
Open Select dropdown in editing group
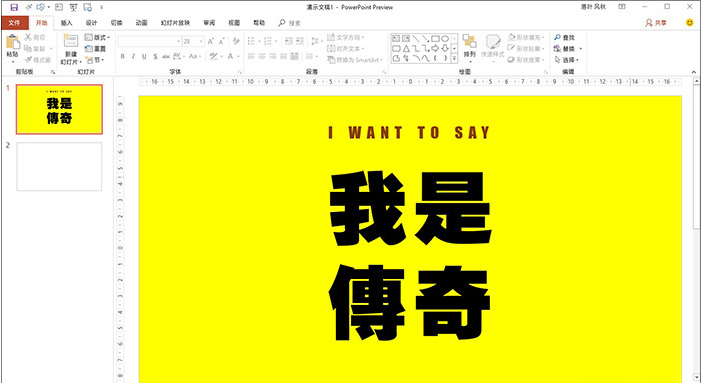tap(567, 60)
